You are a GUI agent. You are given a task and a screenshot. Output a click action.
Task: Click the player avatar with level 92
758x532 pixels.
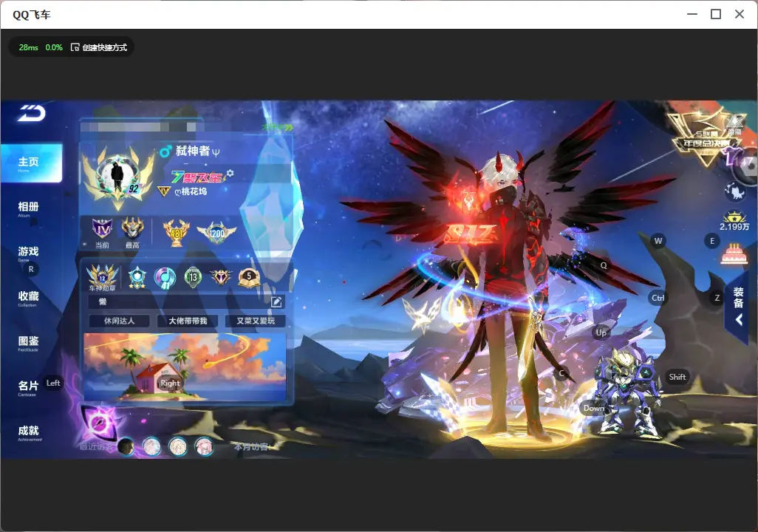[118, 177]
